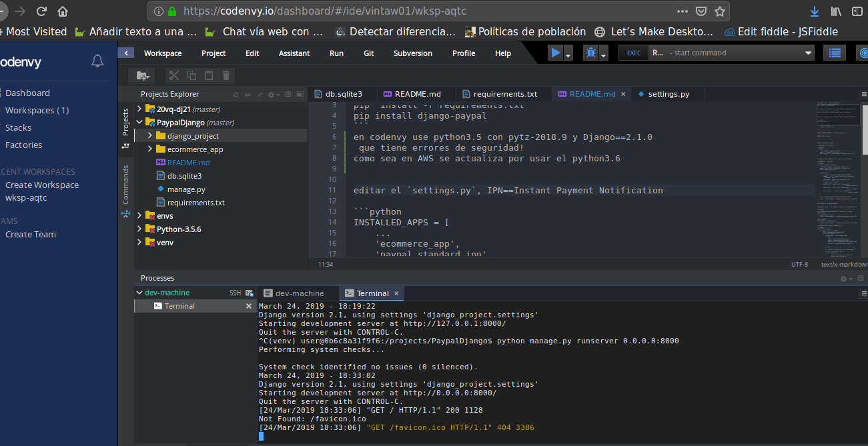Screen dimensions: 868x446
Task: Open the Processes panel gear menu
Action: (x=846, y=279)
